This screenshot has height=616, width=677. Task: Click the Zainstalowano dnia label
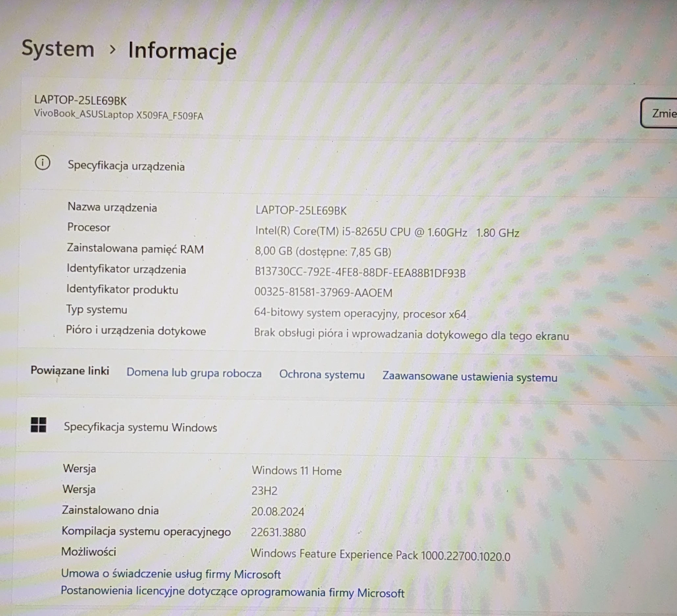point(110,510)
